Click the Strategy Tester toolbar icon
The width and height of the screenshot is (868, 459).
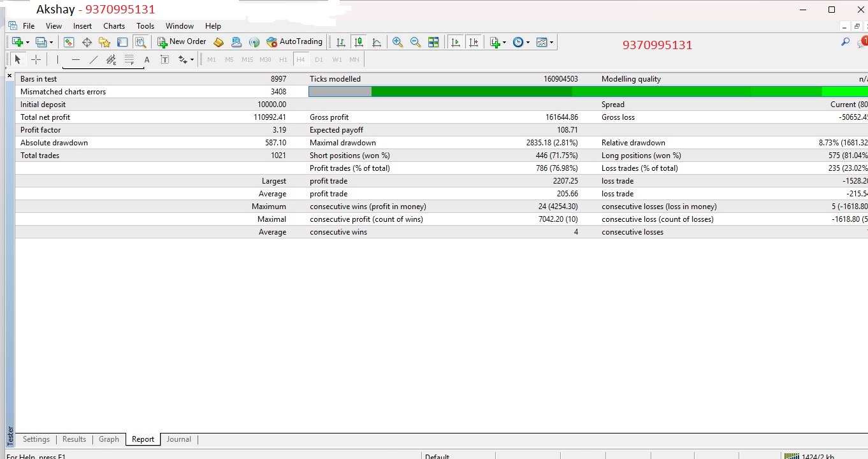click(140, 42)
